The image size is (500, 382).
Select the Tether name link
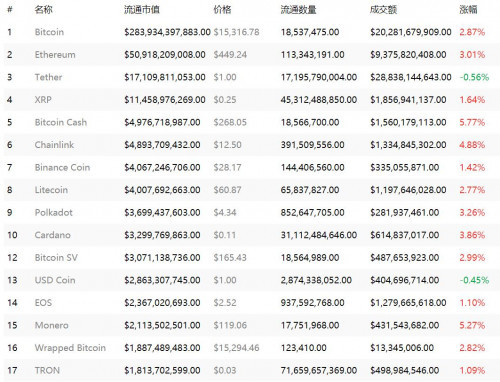click(48, 77)
